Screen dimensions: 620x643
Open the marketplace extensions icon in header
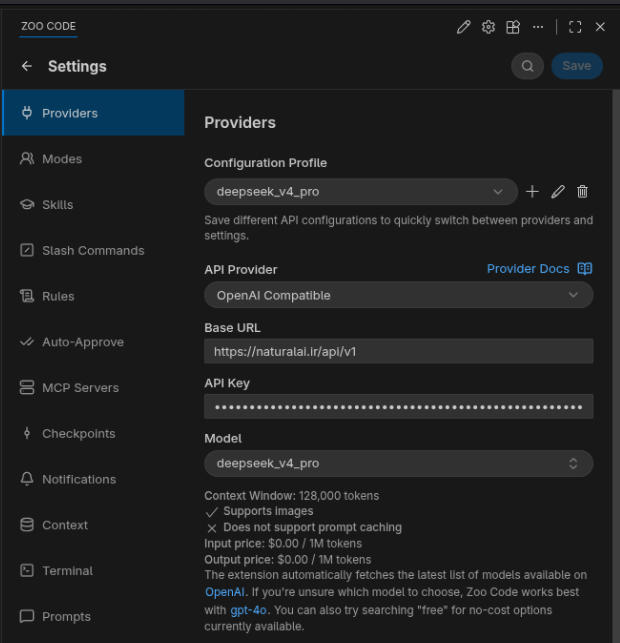pos(513,27)
